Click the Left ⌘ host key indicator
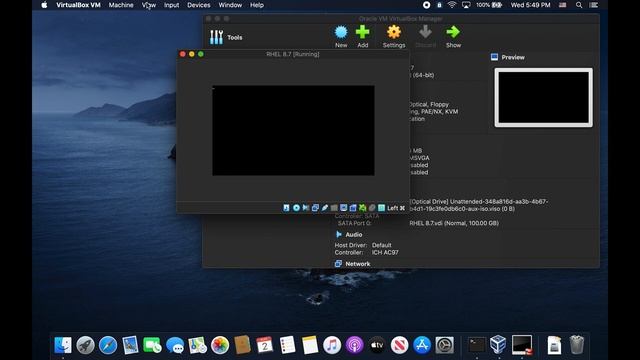Screen dimensions: 640x360 click(x=396, y=208)
